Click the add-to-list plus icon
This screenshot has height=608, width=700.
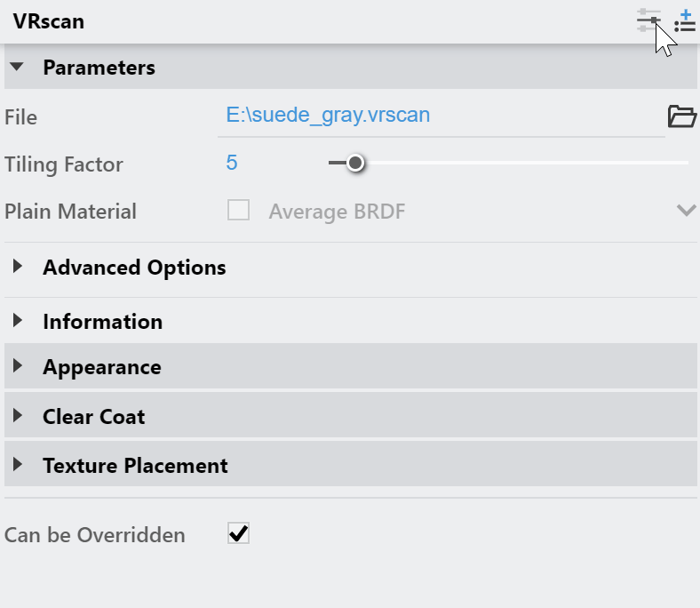point(685,20)
